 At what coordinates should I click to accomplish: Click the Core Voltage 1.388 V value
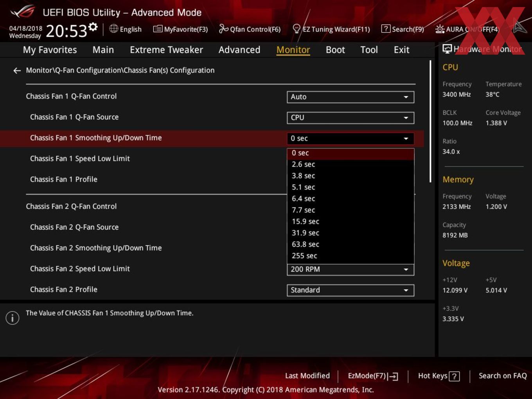pos(496,123)
